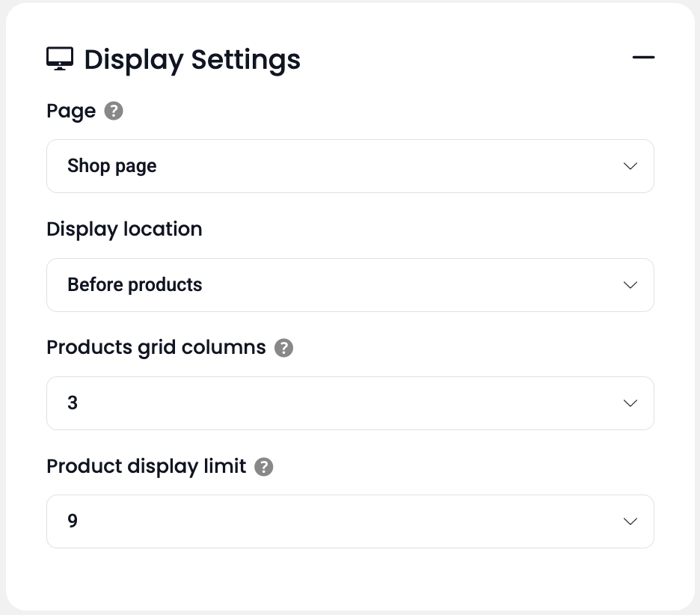Click the grid columns chevron arrow
The height and width of the screenshot is (615, 700).
pos(630,403)
